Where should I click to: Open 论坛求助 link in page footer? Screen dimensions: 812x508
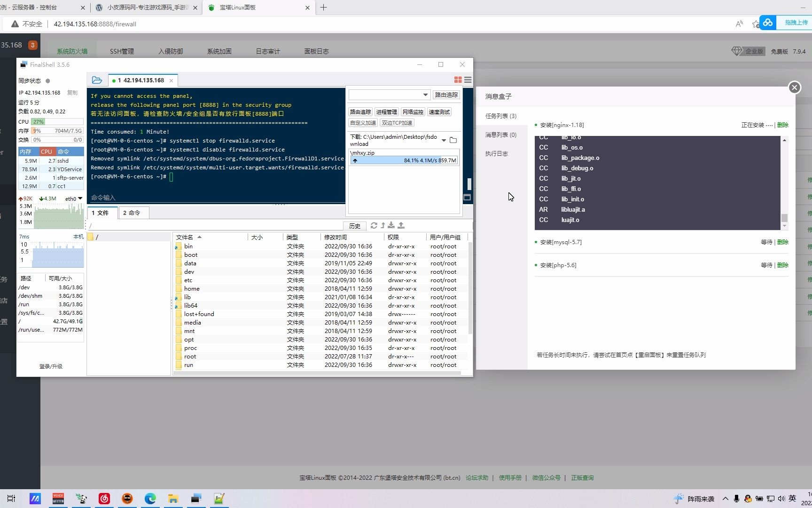click(x=477, y=478)
